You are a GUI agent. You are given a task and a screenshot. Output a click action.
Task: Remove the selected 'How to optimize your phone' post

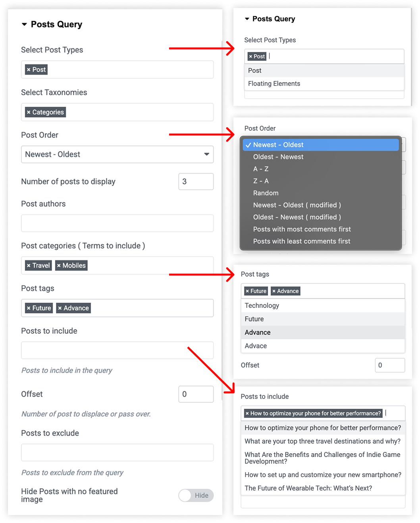click(x=247, y=413)
